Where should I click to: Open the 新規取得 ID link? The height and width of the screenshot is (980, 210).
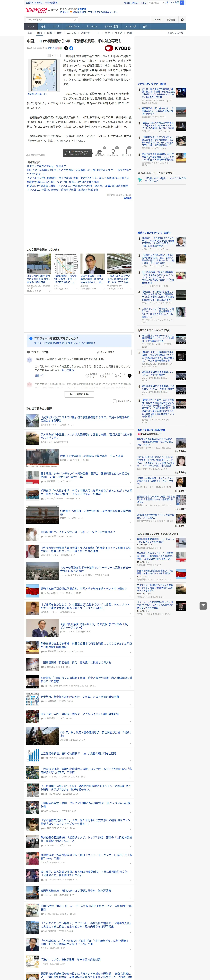[82, 9]
